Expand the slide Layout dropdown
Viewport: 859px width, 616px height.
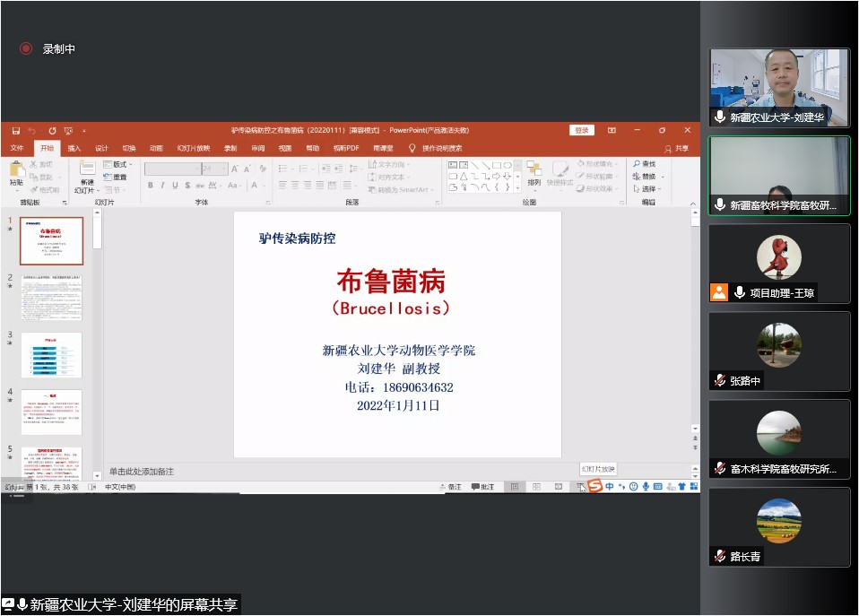coord(117,164)
